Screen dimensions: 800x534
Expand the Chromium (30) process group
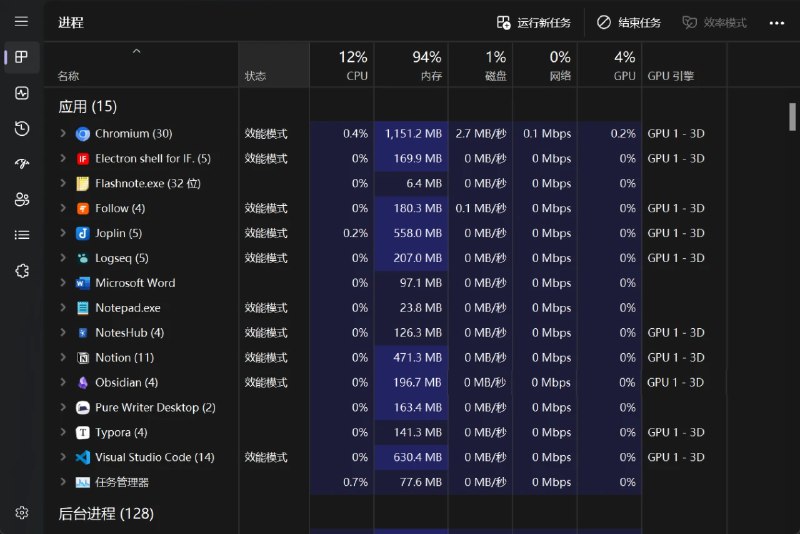(x=63, y=134)
